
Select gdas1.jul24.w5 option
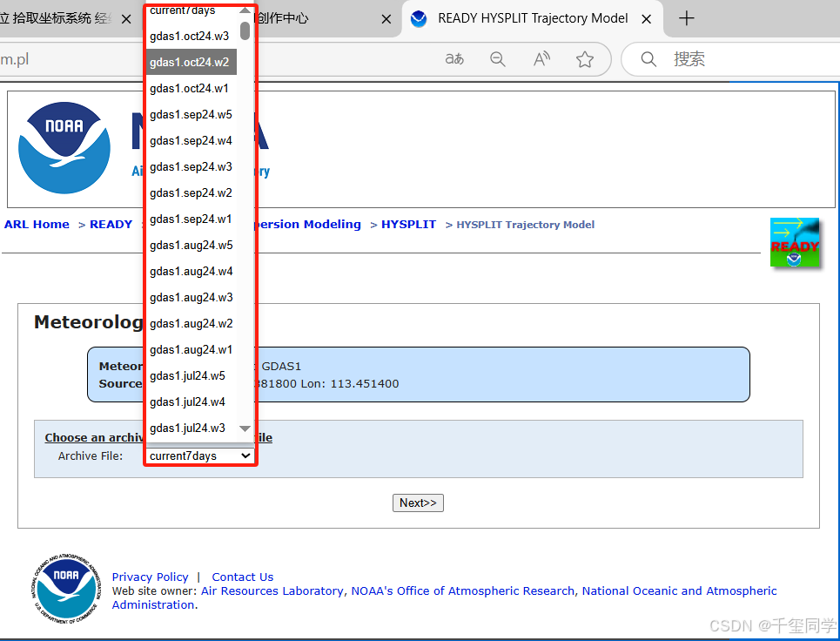[192, 375]
